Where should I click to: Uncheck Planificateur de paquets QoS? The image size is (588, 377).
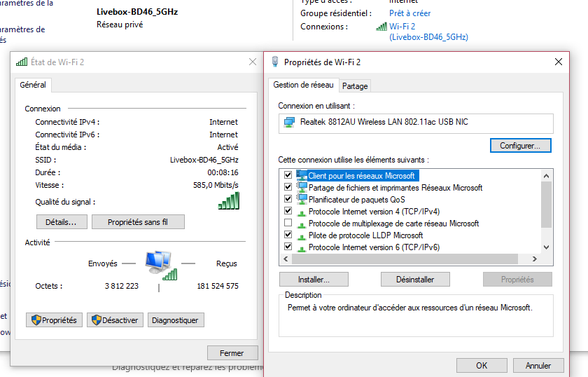[288, 198]
